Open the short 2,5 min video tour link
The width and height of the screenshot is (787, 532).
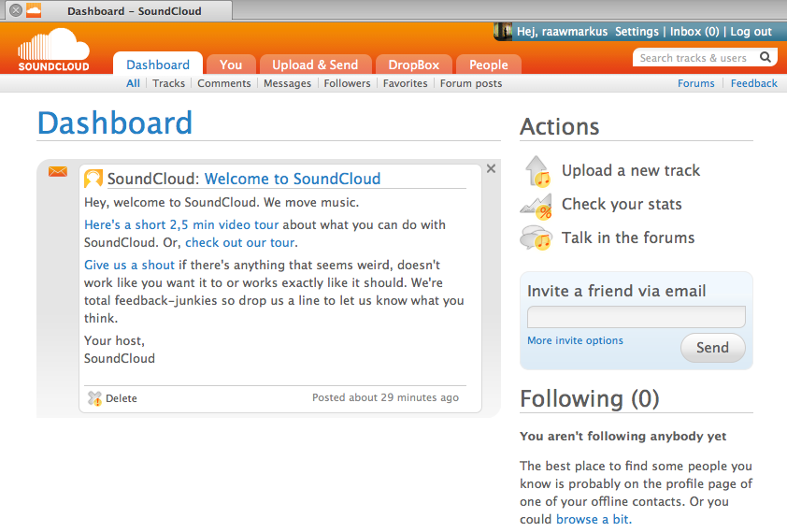tap(181, 224)
